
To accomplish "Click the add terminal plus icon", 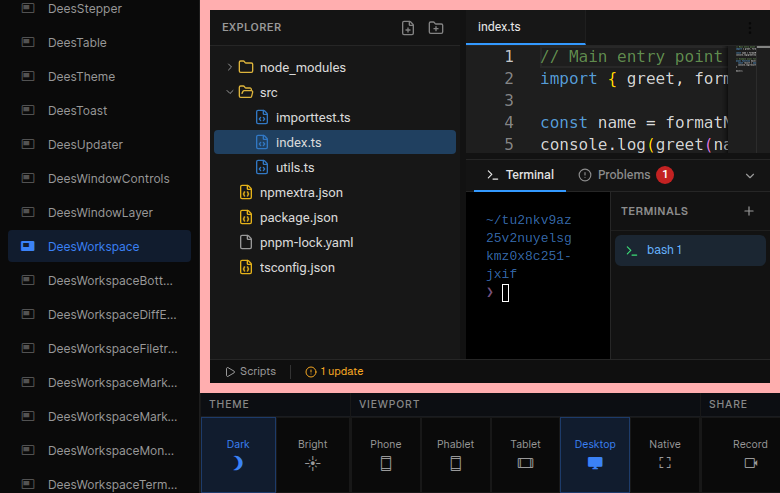I will coord(749,211).
